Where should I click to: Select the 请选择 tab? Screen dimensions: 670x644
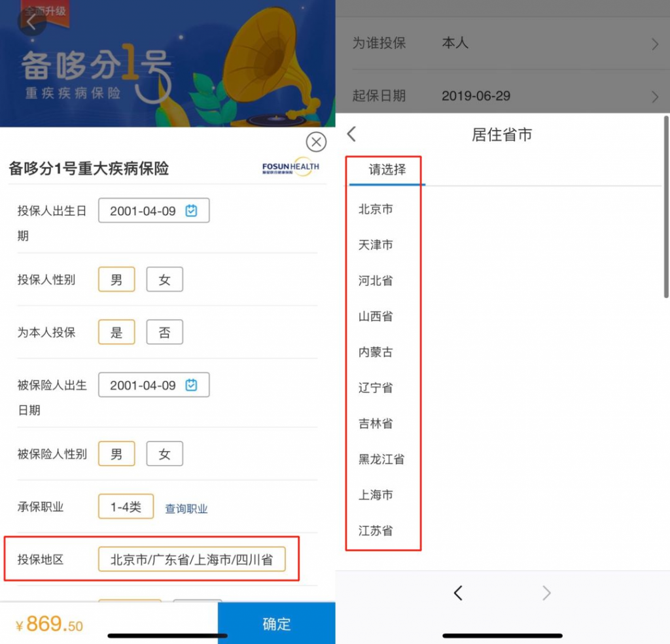[x=387, y=170]
